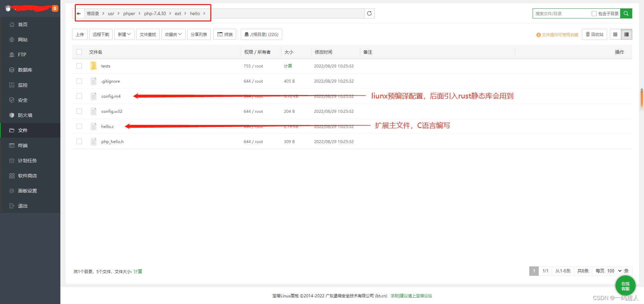This screenshot has height=304, width=644.
Task: Check the .gitignore row checkbox
Action: (79, 81)
